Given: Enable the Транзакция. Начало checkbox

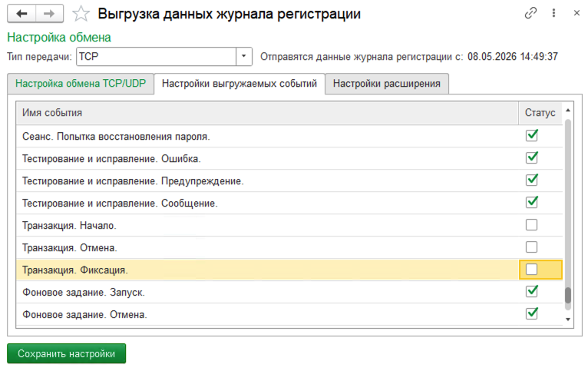Looking at the screenshot, I should (531, 225).
